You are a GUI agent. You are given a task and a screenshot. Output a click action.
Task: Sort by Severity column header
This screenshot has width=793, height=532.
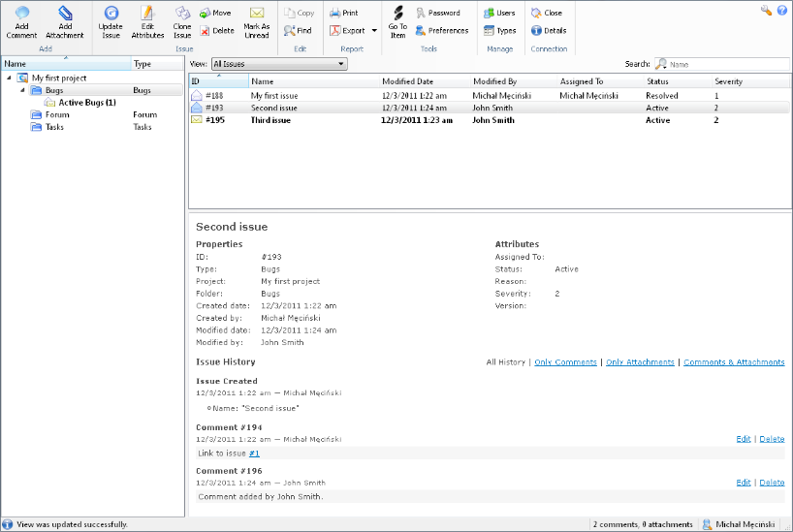[751, 80]
